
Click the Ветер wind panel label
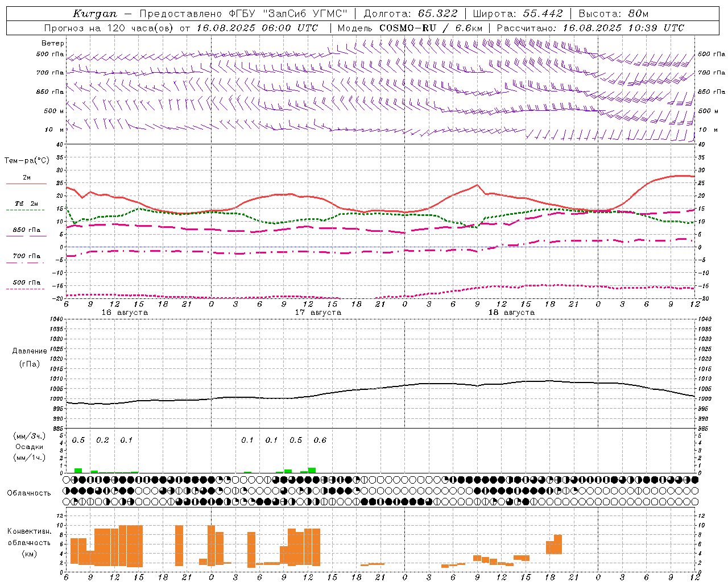53,43
